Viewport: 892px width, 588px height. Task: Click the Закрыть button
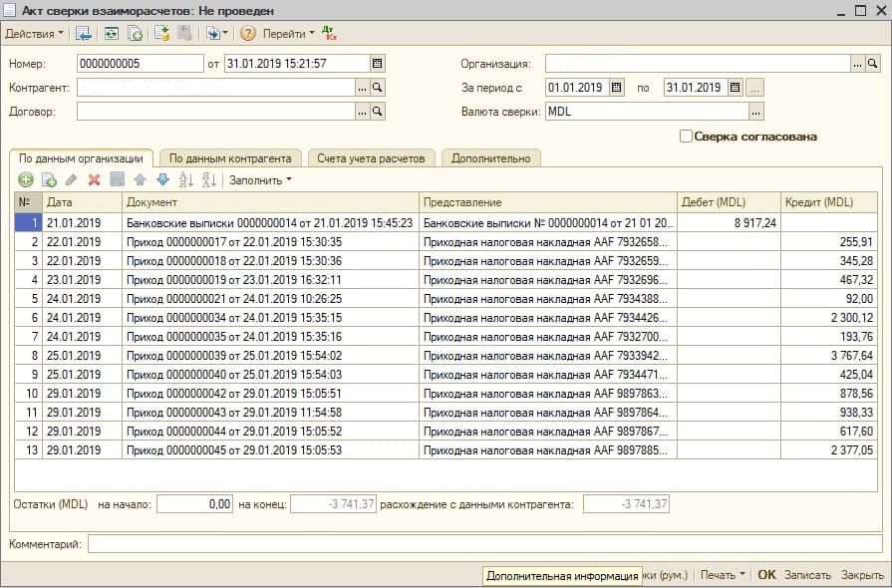(x=862, y=575)
